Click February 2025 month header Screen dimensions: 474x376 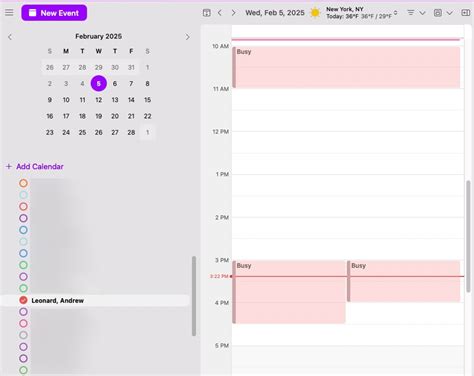[98, 36]
